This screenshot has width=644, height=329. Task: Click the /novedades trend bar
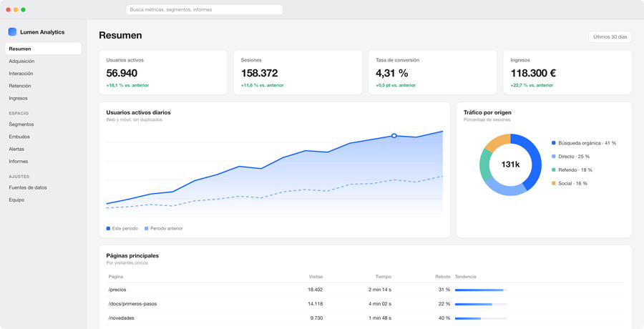pos(481,318)
